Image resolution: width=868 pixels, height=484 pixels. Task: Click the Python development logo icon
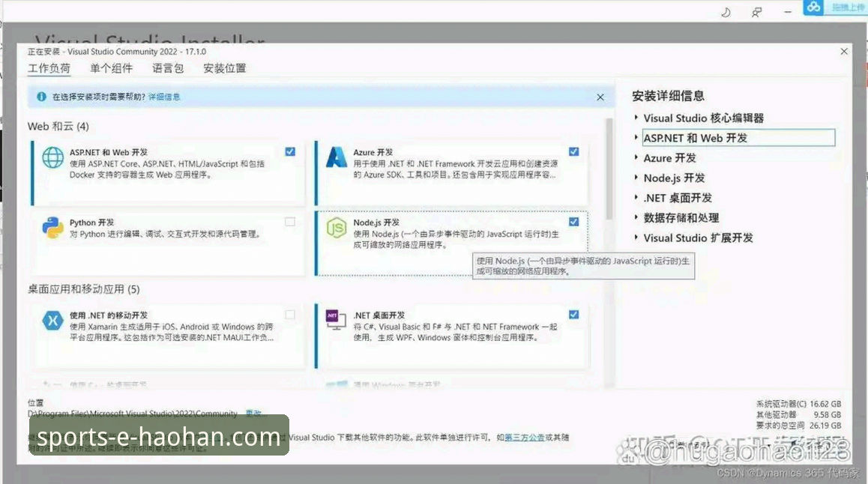[x=53, y=227]
